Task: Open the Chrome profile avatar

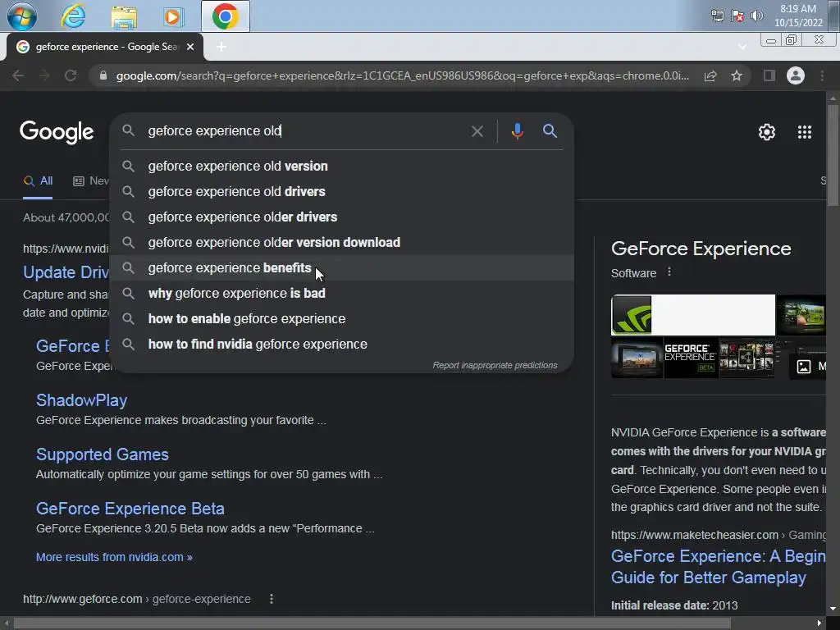Action: coord(796,75)
